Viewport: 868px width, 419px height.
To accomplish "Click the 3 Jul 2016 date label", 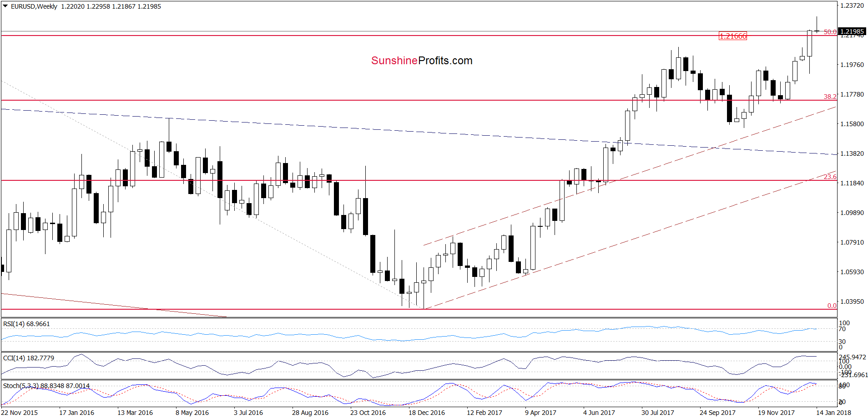I will tap(248, 413).
